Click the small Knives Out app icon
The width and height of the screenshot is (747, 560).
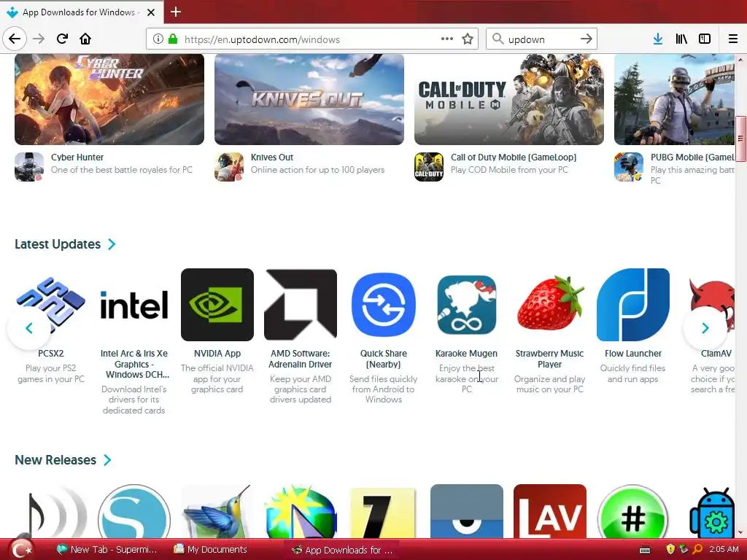pos(229,167)
